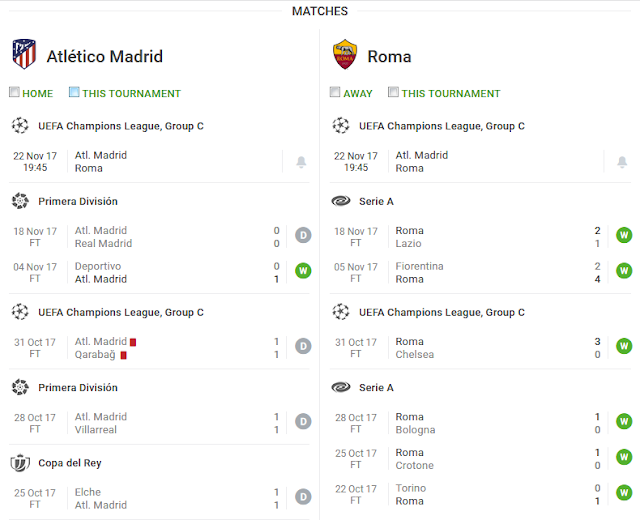Toggle the bell icon in Roma's upcoming match
The width and height of the screenshot is (640, 520).
[x=622, y=162]
